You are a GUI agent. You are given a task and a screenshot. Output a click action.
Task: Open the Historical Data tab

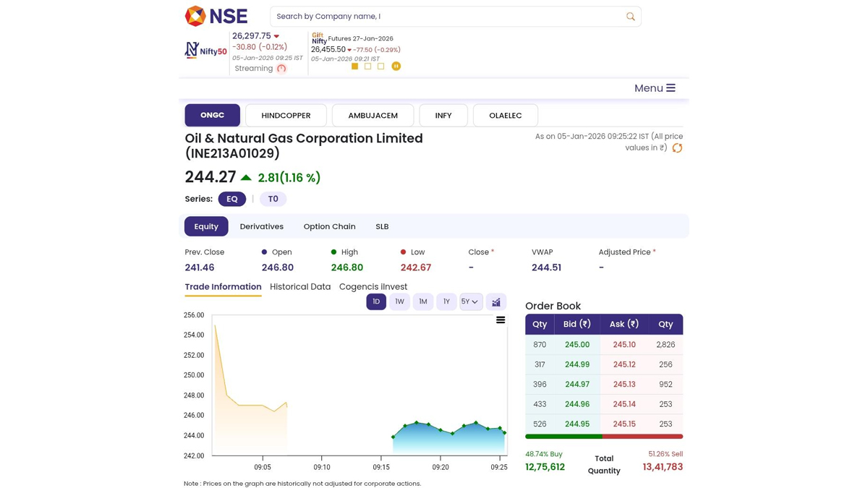299,287
